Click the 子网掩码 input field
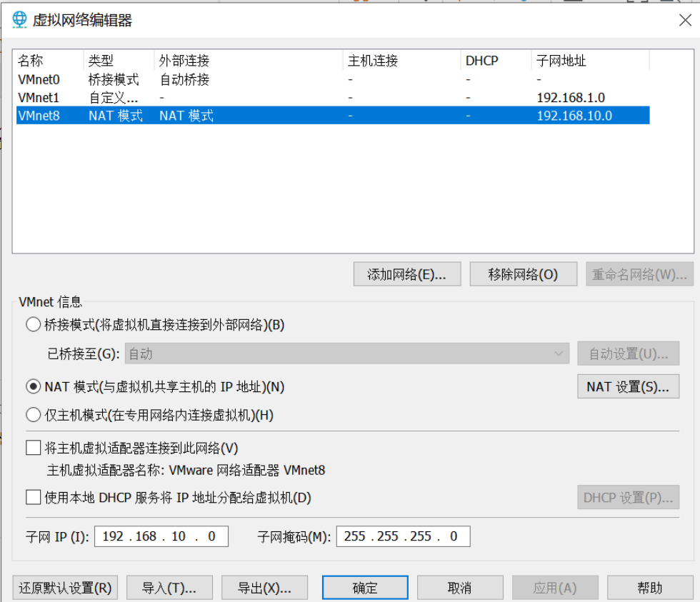This screenshot has height=602, width=700. [403, 536]
